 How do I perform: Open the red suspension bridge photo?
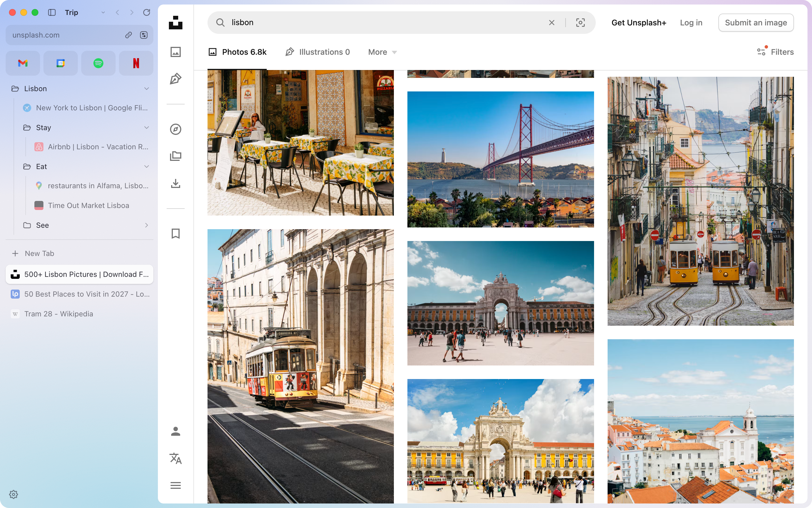[501, 159]
